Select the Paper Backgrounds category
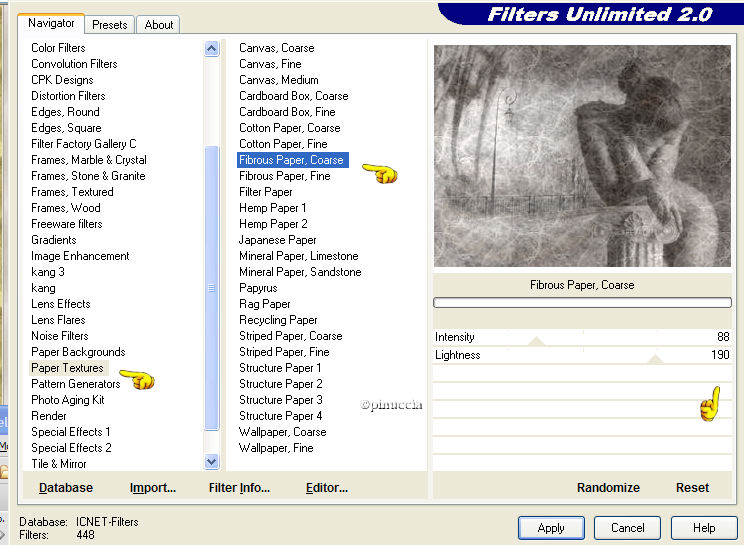Screen dimensions: 749x546 [x=78, y=352]
